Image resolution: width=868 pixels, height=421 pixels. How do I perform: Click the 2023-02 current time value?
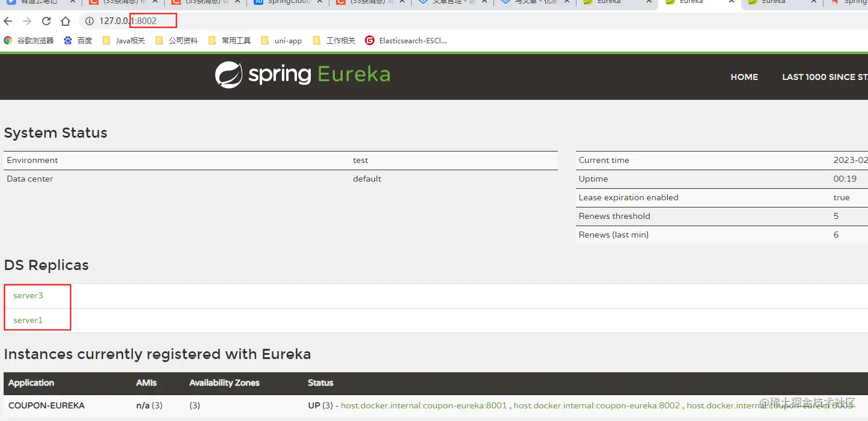851,160
